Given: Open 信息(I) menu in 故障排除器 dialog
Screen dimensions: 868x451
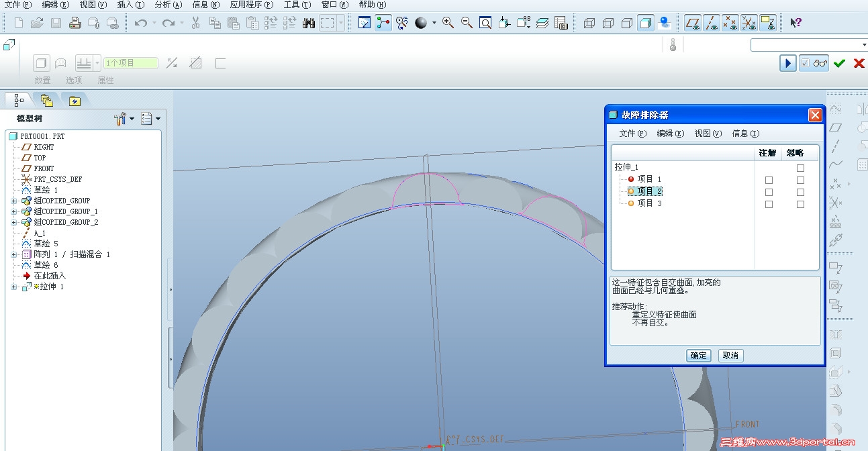Looking at the screenshot, I should 745,134.
